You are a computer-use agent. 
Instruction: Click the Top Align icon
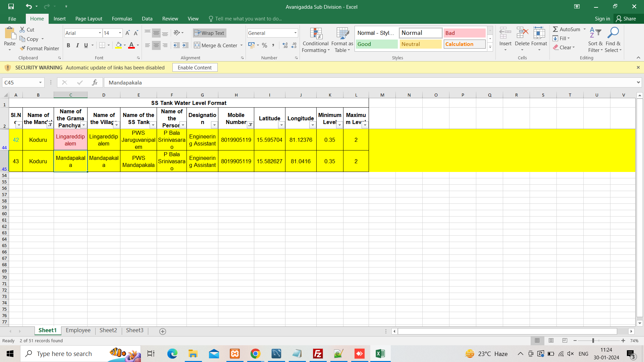[x=148, y=33]
